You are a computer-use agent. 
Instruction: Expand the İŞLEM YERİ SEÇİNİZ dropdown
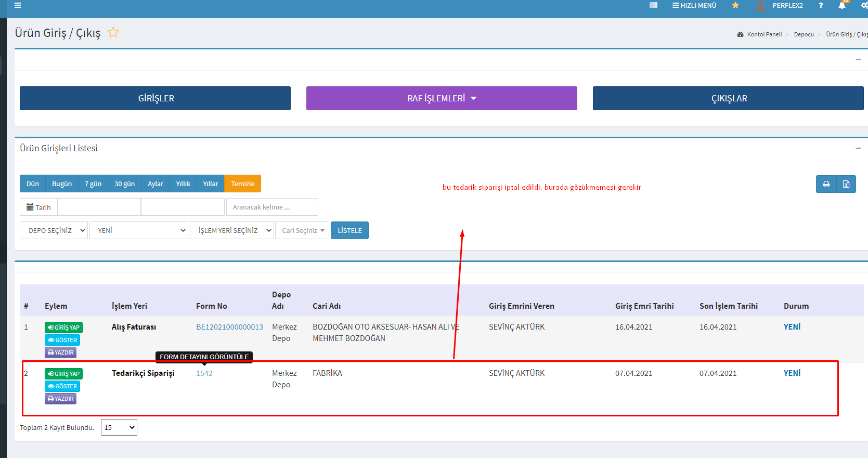pos(231,230)
